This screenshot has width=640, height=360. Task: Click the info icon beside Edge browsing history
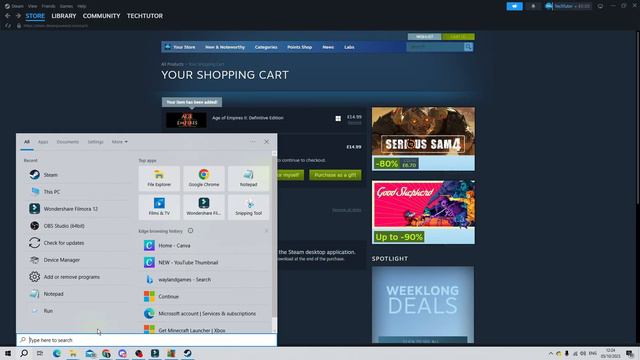point(190,231)
